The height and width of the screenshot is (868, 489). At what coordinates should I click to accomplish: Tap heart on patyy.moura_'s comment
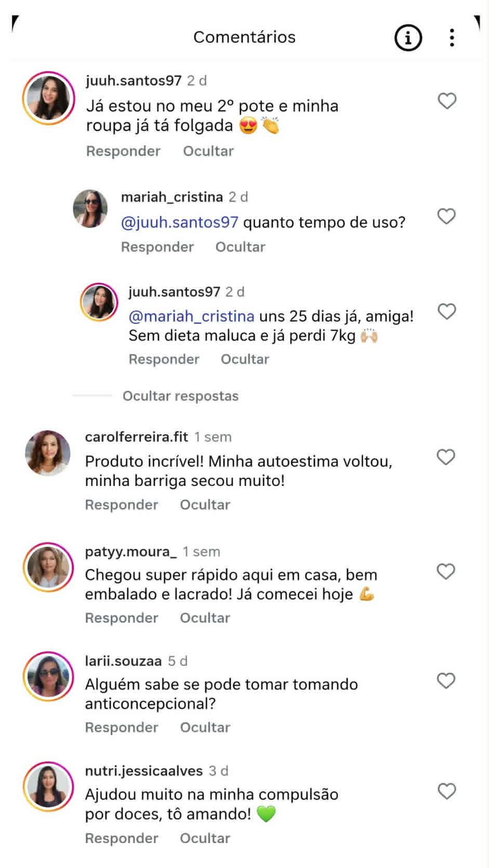pos(446,572)
